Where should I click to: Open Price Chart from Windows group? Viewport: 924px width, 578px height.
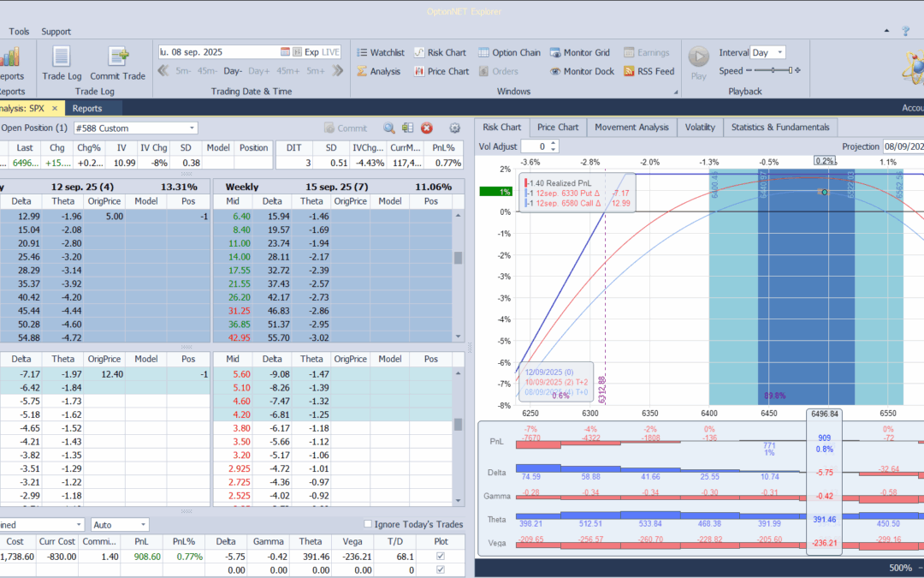tap(441, 71)
